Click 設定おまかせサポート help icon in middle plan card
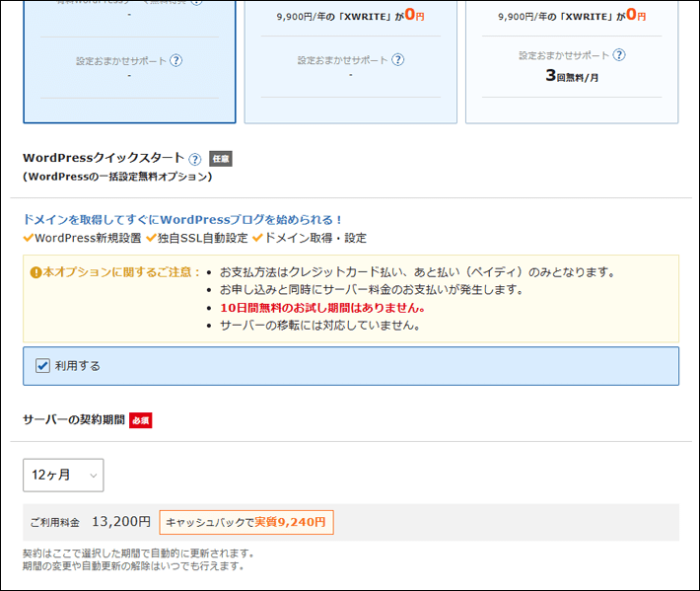 [397, 59]
